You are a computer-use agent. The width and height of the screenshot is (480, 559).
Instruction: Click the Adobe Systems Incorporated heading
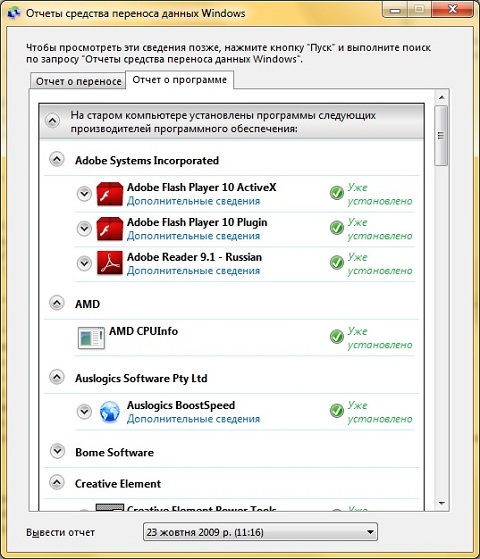pos(147,160)
